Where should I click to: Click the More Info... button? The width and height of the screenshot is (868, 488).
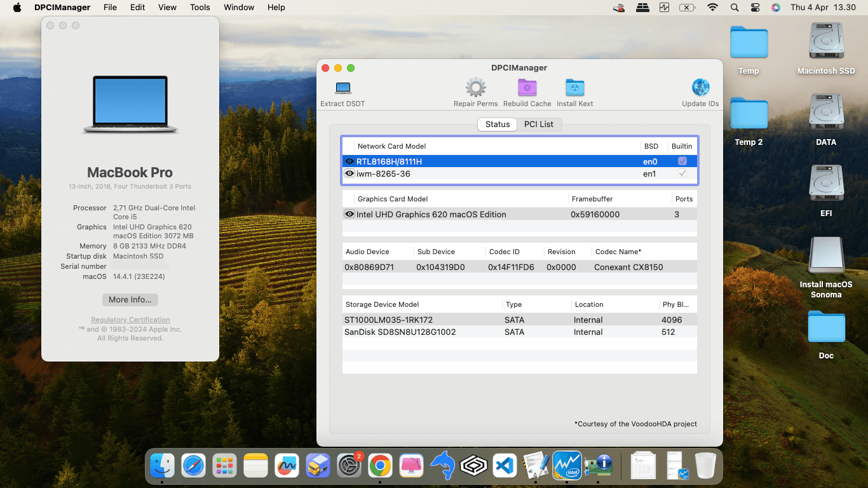(x=130, y=299)
